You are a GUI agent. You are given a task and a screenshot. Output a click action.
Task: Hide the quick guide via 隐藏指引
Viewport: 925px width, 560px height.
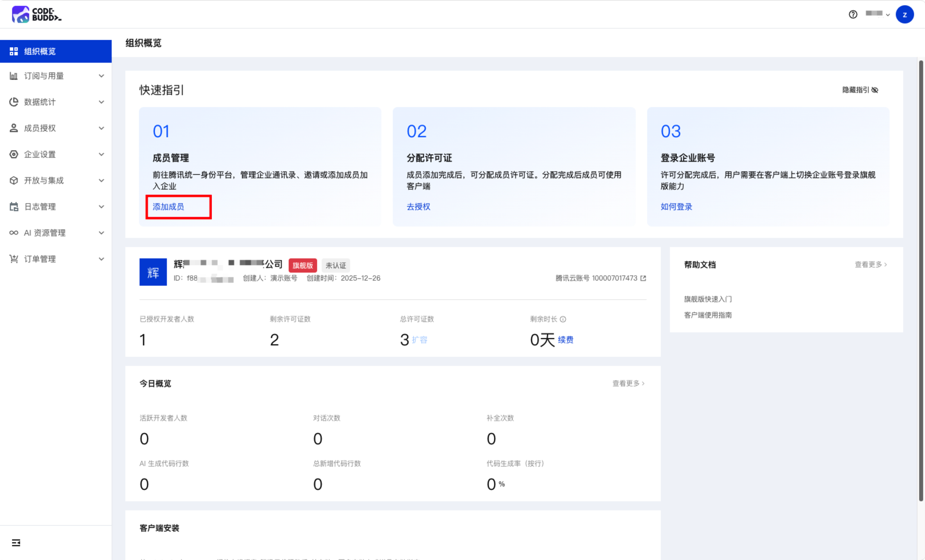pos(860,90)
